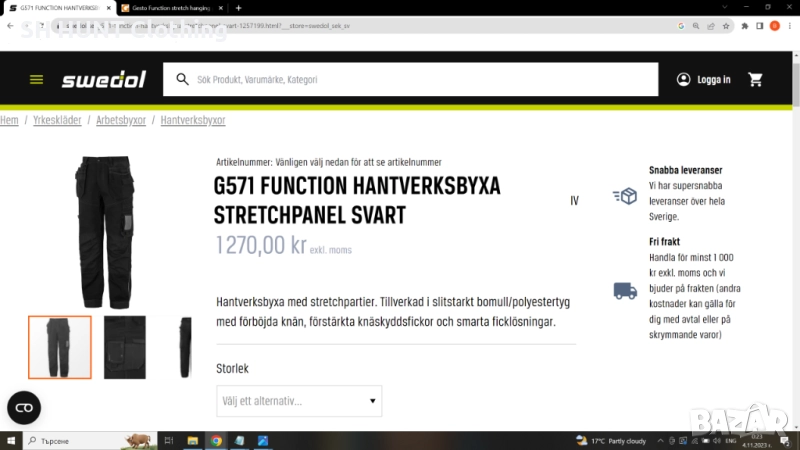800x450 pixels.
Task: Click the Swedol logo
Action: click(102, 80)
